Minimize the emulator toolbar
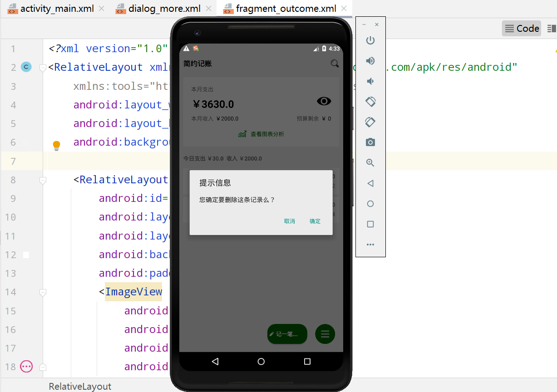 (364, 24)
